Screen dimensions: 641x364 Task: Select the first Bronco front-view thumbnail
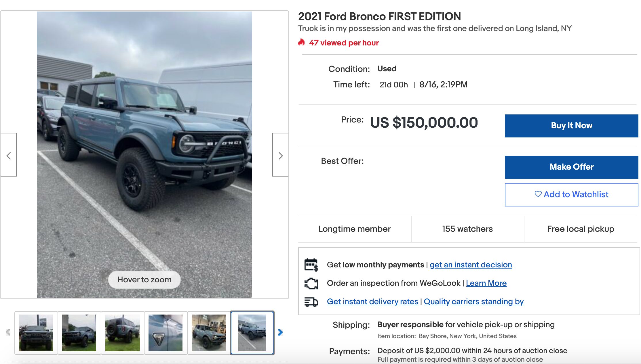coord(36,333)
